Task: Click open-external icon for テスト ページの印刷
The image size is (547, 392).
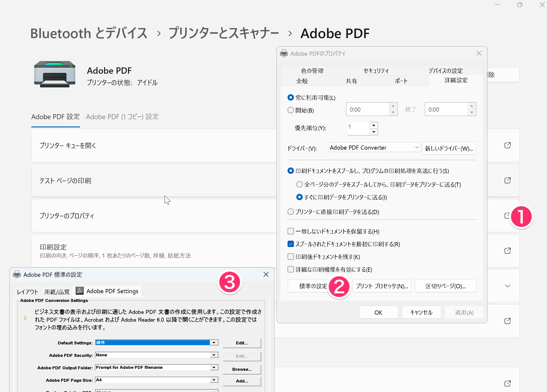Action: point(507,180)
